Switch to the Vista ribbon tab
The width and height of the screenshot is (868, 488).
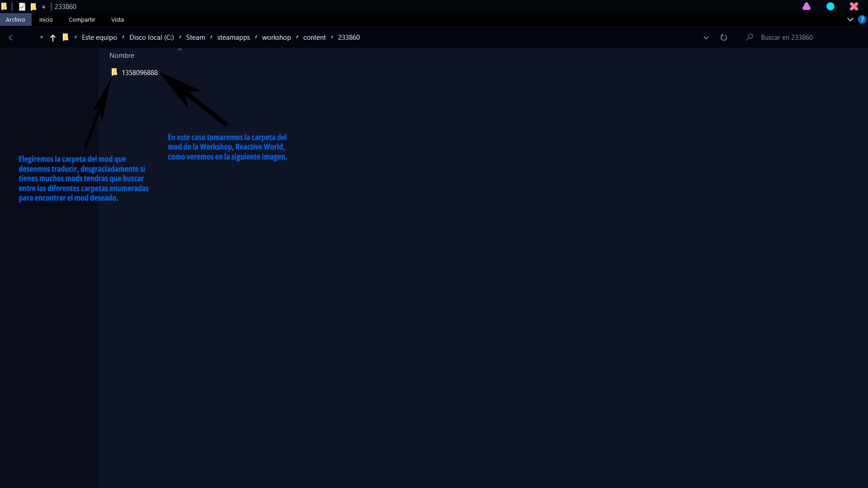[x=117, y=20]
